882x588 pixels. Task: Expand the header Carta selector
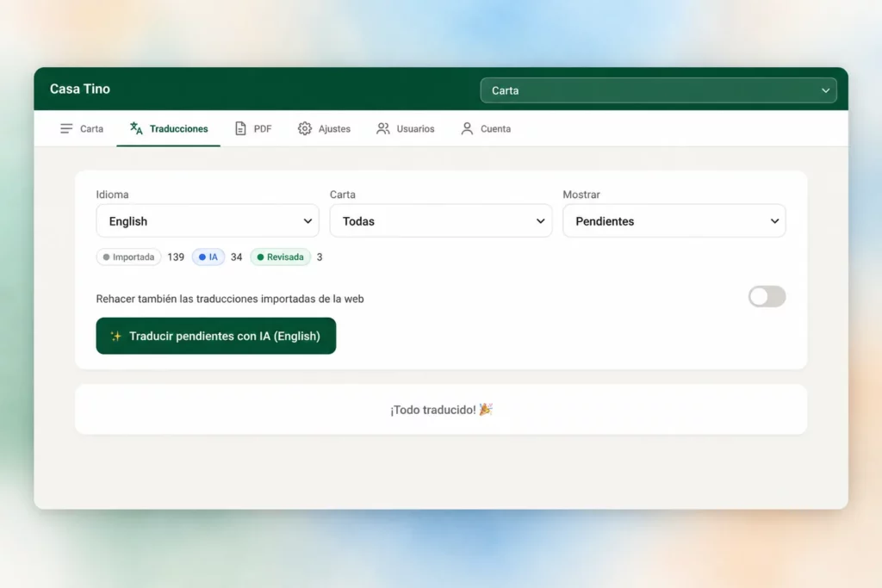click(658, 90)
